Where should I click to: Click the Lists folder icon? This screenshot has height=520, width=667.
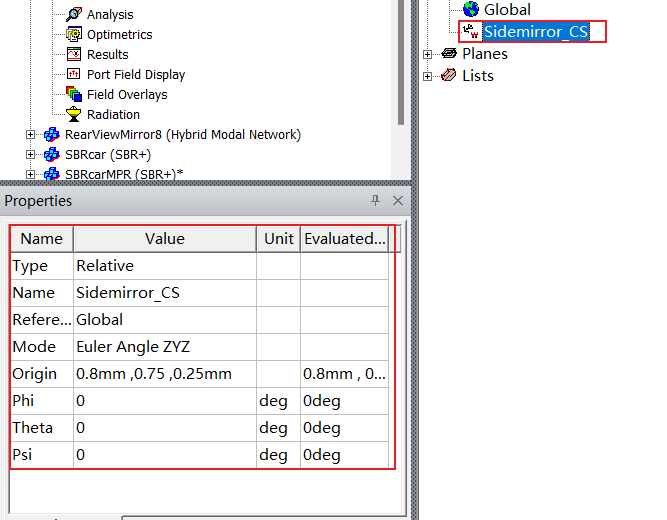[449, 75]
